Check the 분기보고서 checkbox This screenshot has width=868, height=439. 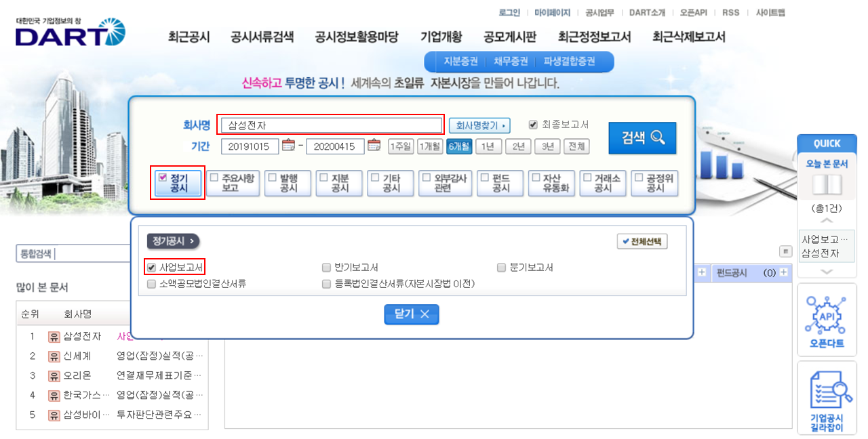502,268
